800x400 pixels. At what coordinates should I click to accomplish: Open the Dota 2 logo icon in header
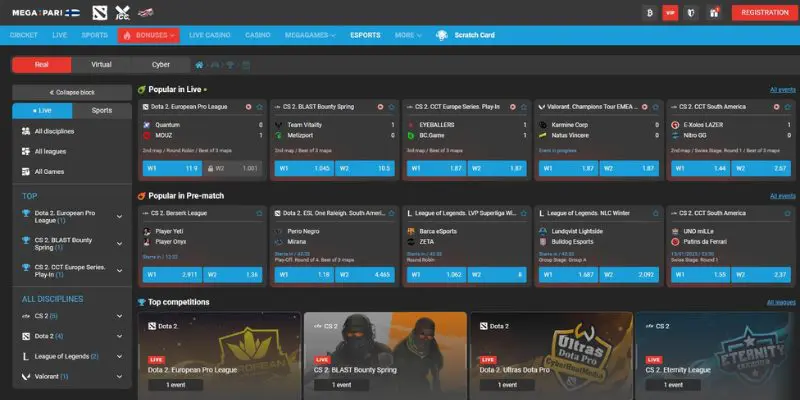[x=99, y=12]
